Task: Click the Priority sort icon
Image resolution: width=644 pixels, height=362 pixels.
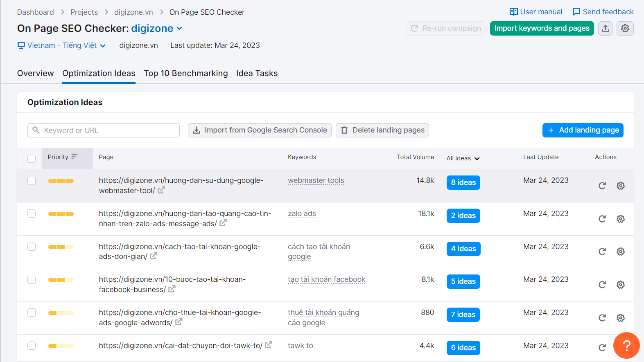Action: point(74,157)
